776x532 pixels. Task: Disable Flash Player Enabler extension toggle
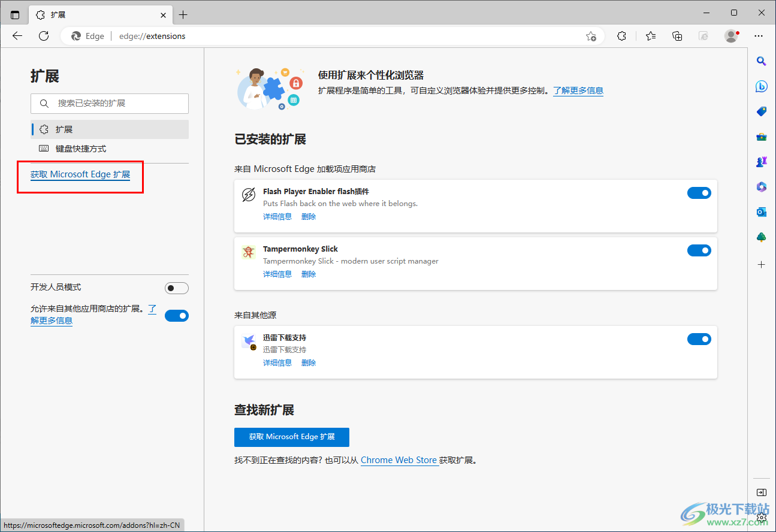click(699, 193)
